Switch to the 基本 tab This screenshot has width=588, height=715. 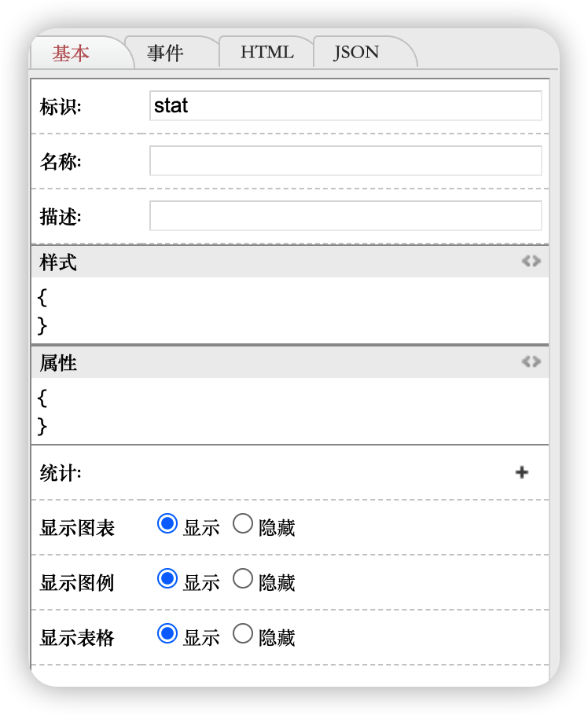(x=72, y=53)
